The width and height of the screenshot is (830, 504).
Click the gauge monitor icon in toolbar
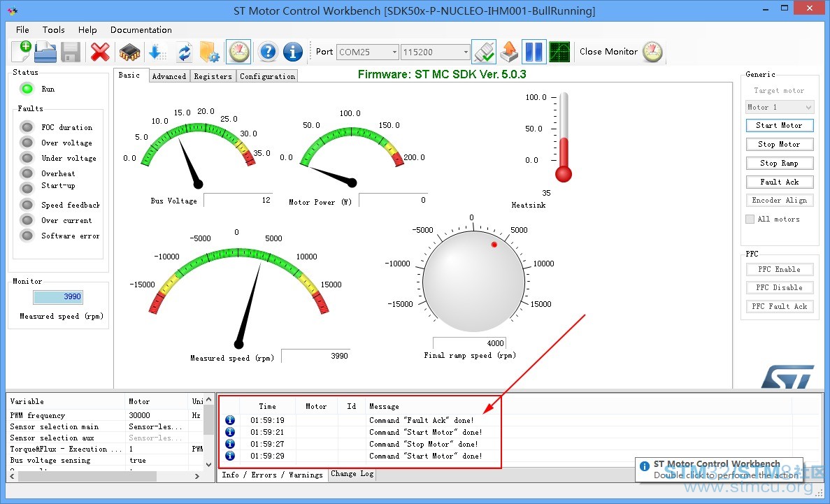238,52
